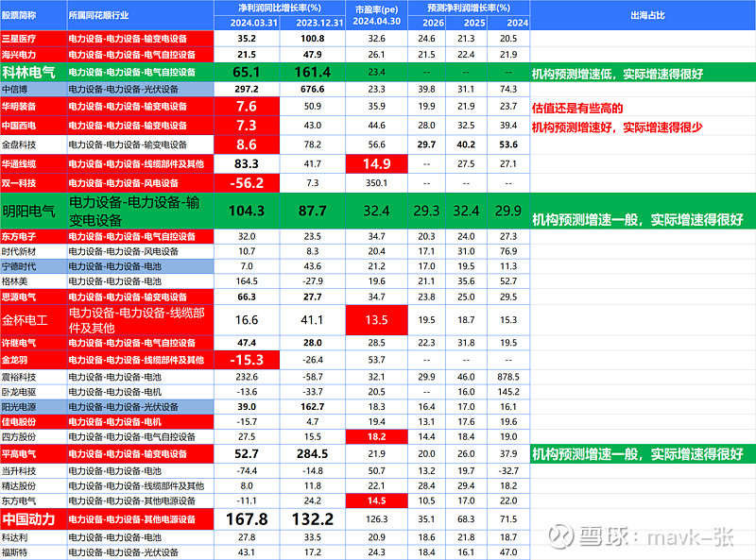Select the 2024.03.31 date sub-header
756x560 pixels.
(247, 23)
